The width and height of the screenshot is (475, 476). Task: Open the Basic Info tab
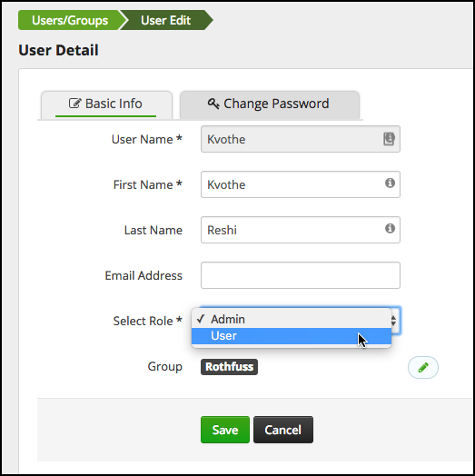(x=106, y=104)
